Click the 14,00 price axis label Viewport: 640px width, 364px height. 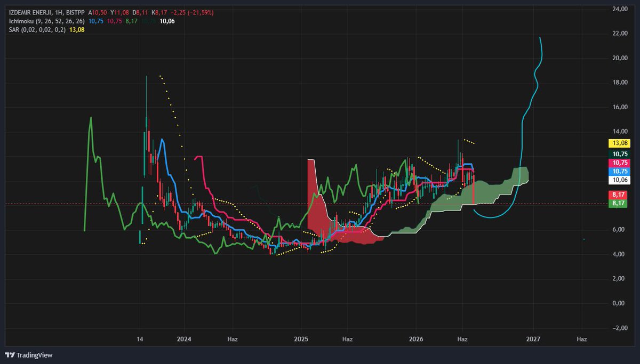(619, 132)
